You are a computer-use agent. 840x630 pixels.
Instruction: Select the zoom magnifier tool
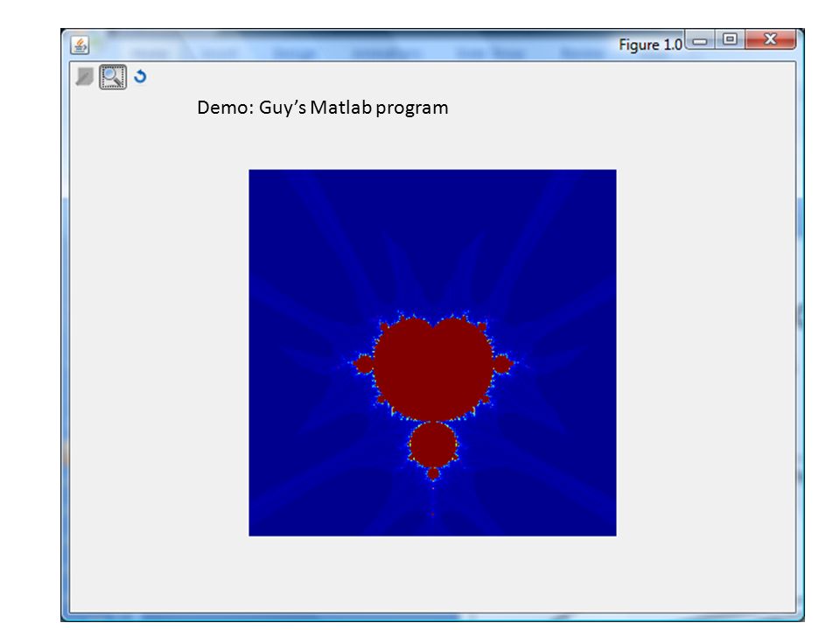tap(113, 77)
